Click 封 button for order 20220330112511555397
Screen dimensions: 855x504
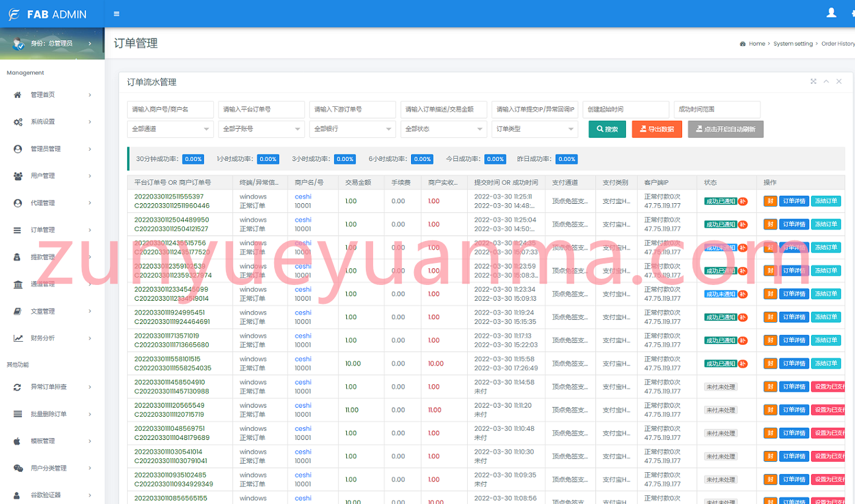[x=770, y=201]
